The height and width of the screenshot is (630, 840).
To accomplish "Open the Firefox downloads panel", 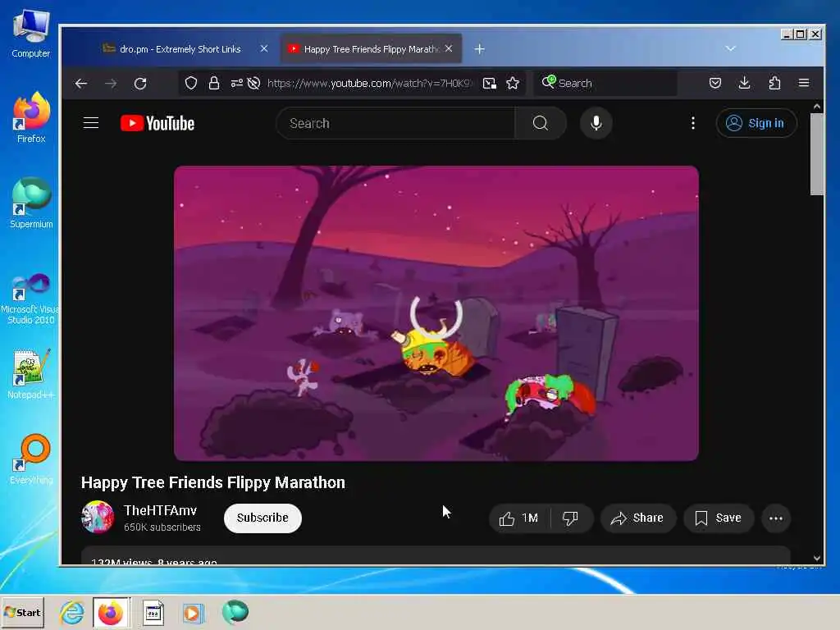I will tap(745, 83).
